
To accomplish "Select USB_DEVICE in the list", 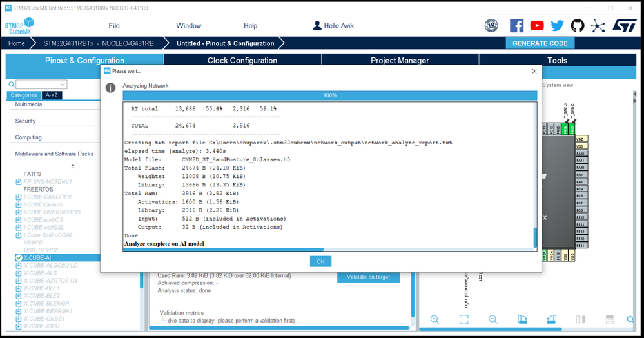I will point(41,250).
